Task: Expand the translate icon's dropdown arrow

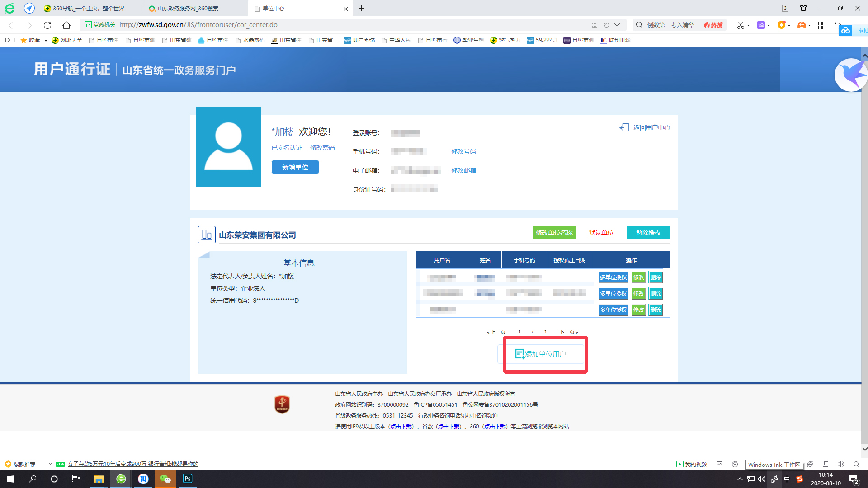Action: (768, 25)
